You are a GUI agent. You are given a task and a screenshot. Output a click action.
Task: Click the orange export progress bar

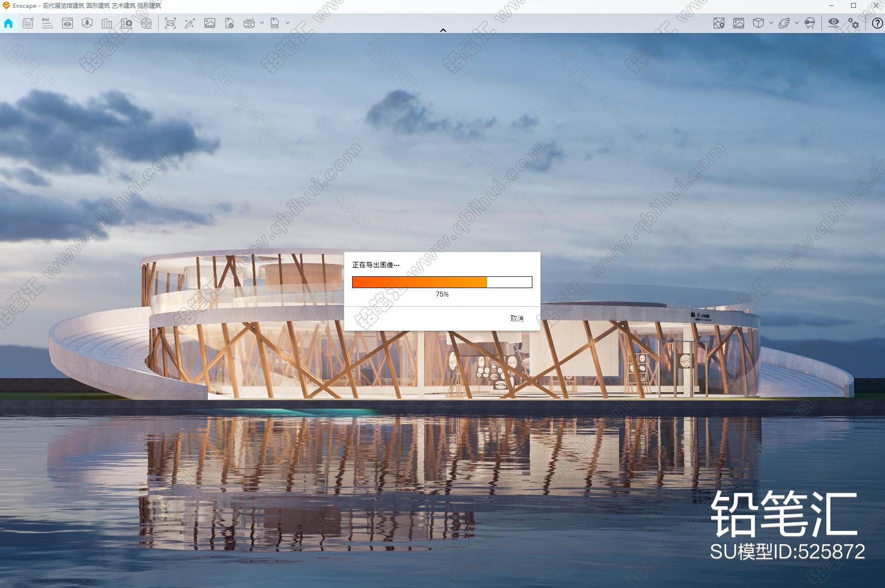[x=442, y=282]
